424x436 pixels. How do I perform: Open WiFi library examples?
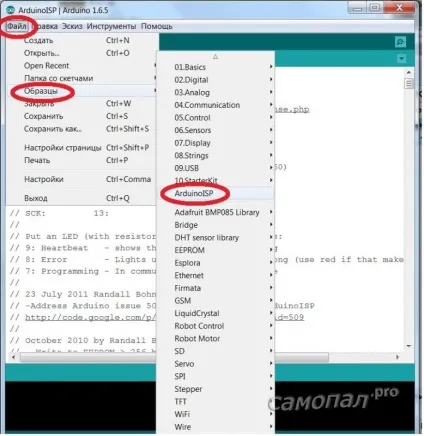tap(216, 414)
